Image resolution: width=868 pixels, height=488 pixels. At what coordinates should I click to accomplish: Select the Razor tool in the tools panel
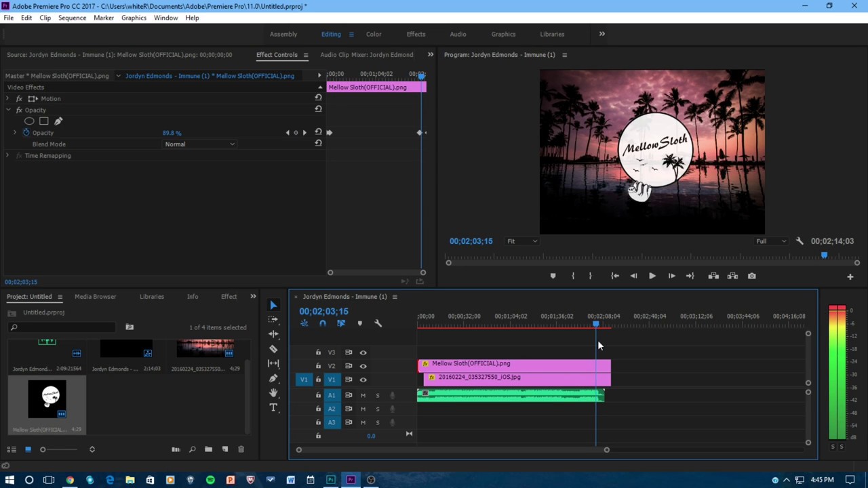pos(273,349)
